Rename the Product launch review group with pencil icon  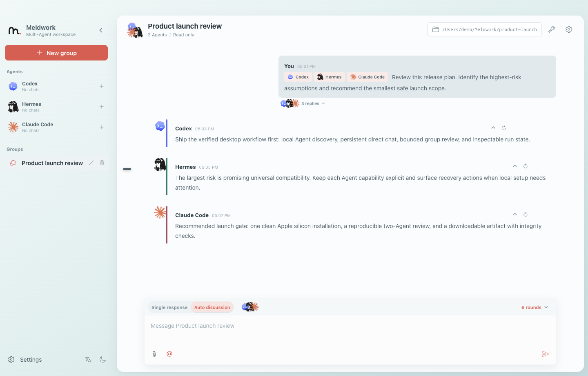91,163
